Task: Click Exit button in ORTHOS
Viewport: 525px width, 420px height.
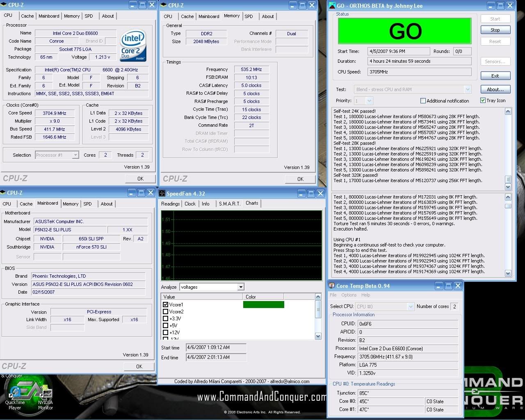Action: 495,76
